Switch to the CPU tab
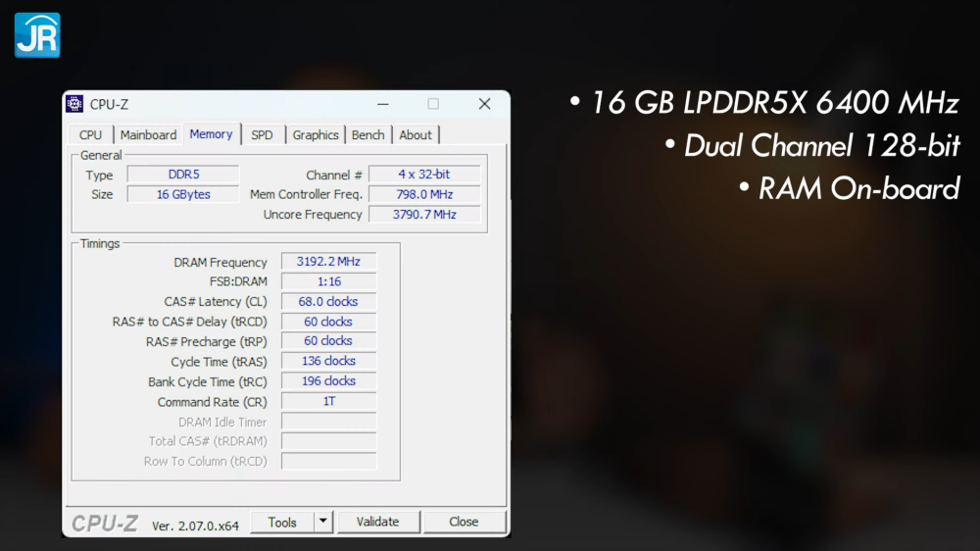Screen dimensions: 980x551 coord(90,135)
